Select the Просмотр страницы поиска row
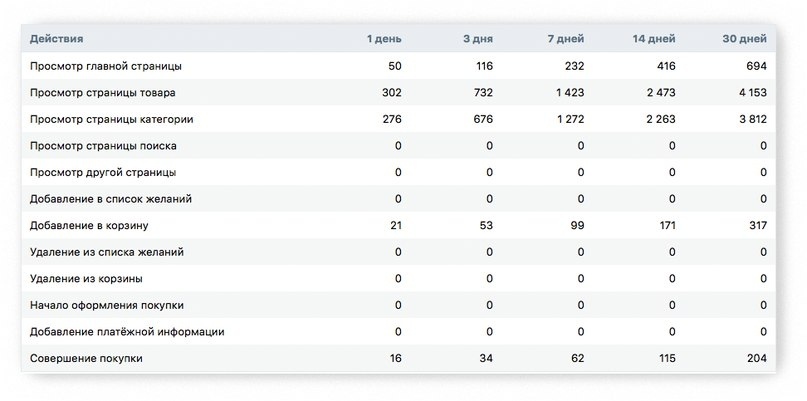The width and height of the screenshot is (807, 401). (398, 146)
